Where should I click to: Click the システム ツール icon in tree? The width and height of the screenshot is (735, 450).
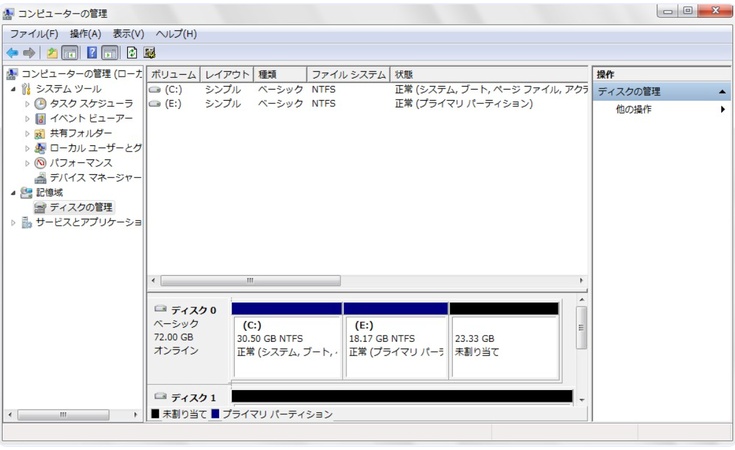tap(26, 89)
